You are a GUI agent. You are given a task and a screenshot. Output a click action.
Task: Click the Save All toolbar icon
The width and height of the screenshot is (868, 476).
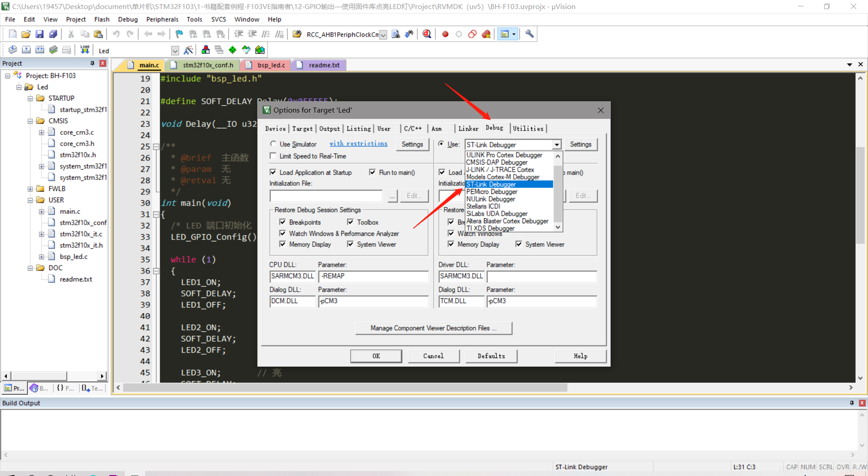coord(53,34)
